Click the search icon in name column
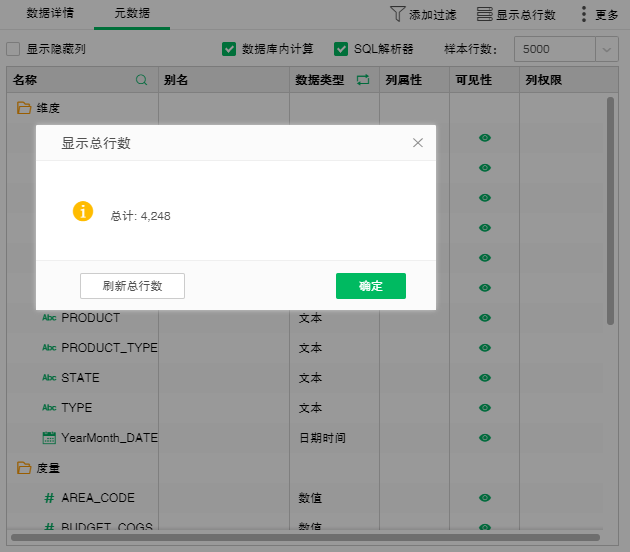This screenshot has height=552, width=630. click(x=141, y=79)
